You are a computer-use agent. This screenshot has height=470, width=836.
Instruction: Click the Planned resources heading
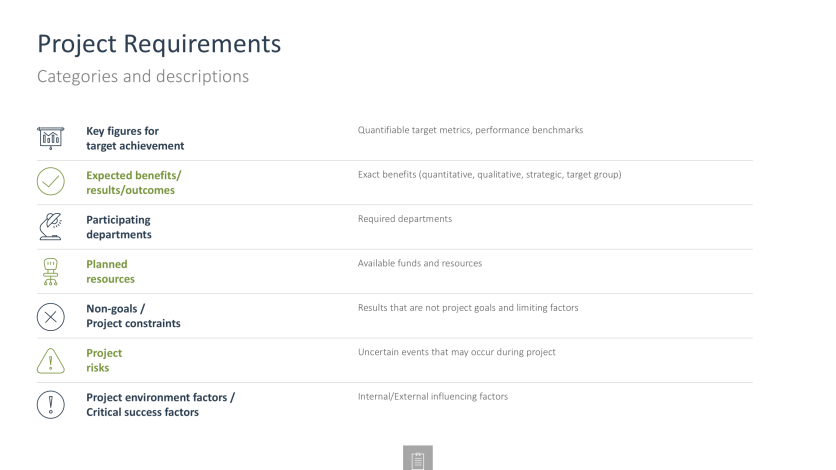[110, 271]
